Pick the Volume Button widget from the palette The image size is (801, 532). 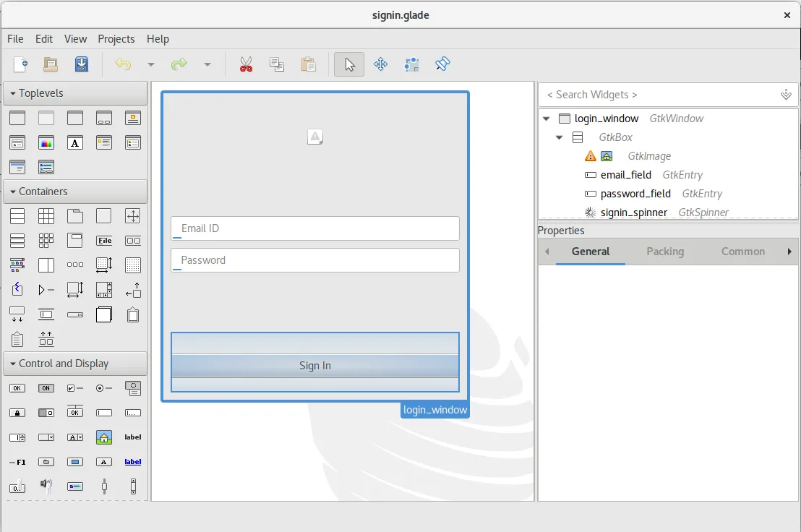pyautogui.click(x=46, y=486)
